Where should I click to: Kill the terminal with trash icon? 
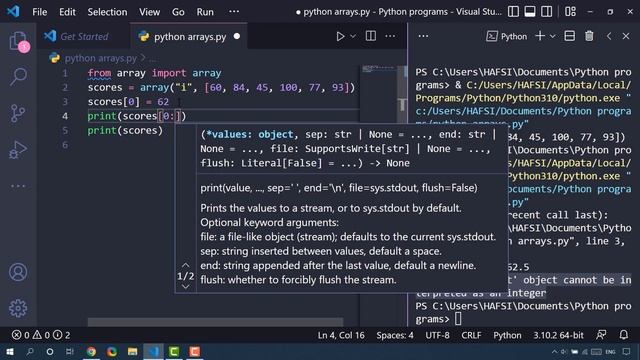point(589,36)
